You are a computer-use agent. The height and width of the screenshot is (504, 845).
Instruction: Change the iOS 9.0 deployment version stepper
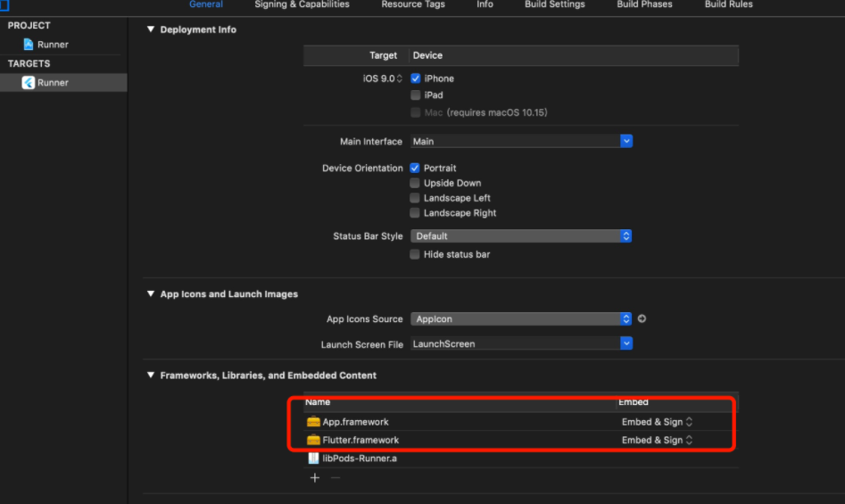point(400,78)
